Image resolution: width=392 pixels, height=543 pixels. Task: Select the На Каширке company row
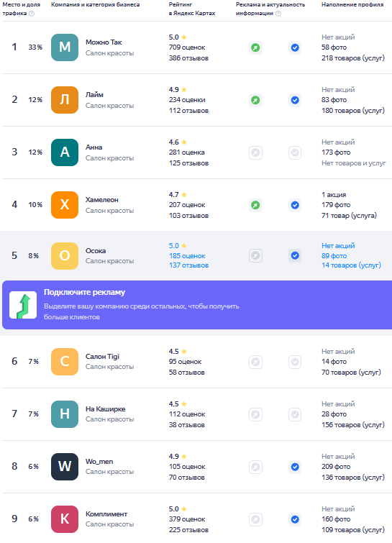(x=197, y=414)
